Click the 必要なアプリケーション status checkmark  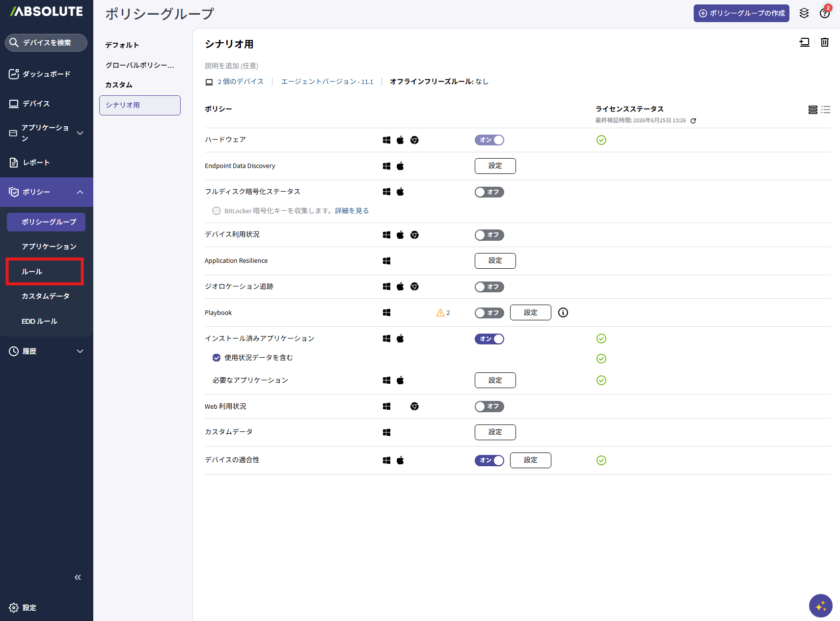click(601, 380)
